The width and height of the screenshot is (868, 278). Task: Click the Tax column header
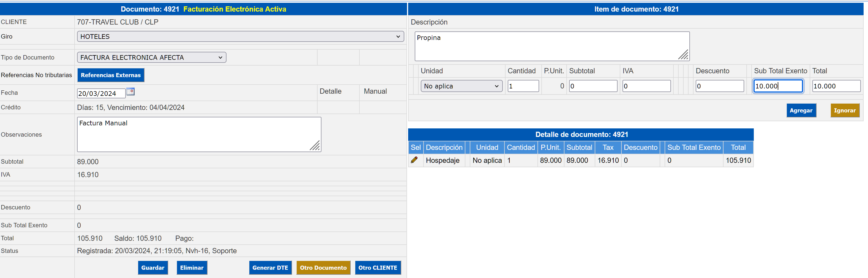pyautogui.click(x=608, y=147)
